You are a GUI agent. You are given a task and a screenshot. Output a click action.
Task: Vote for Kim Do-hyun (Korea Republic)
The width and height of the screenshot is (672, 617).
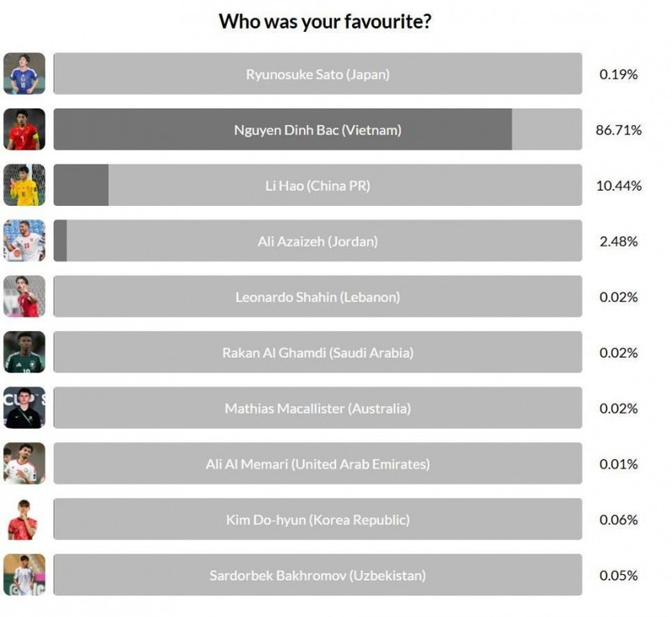click(318, 519)
